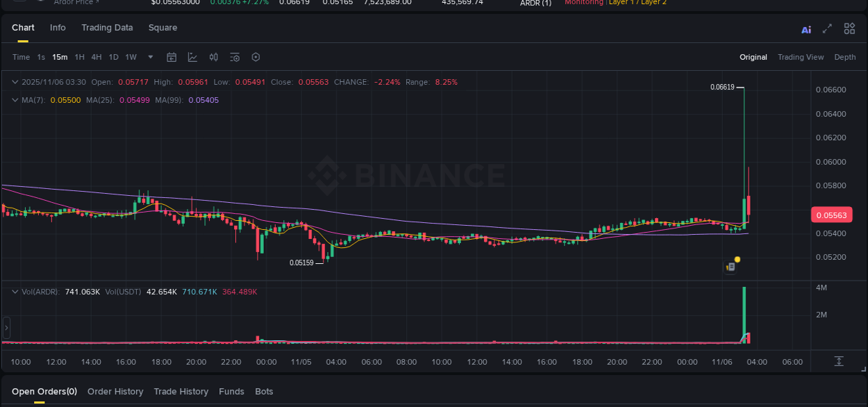The image size is (868, 407).
Task: Click the settings hexagon icon
Action: (x=256, y=57)
